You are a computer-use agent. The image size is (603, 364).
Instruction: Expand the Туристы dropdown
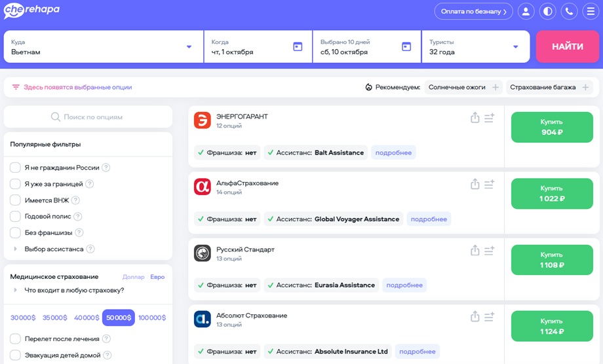[476, 46]
